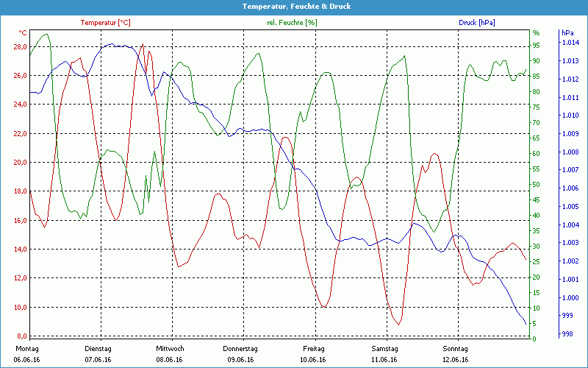Select the blue Druck [hPa] legend label
Image resolution: width=588 pixels, height=368 pixels.
click(476, 23)
